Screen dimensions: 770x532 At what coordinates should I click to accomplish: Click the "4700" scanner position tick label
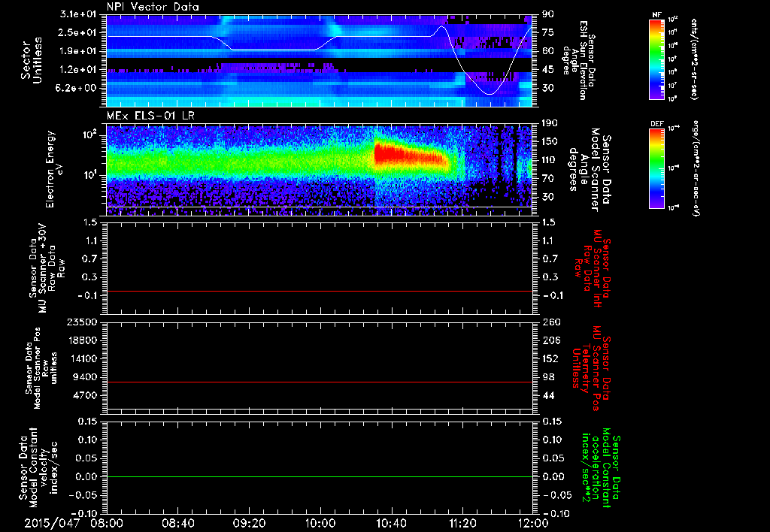(x=84, y=395)
